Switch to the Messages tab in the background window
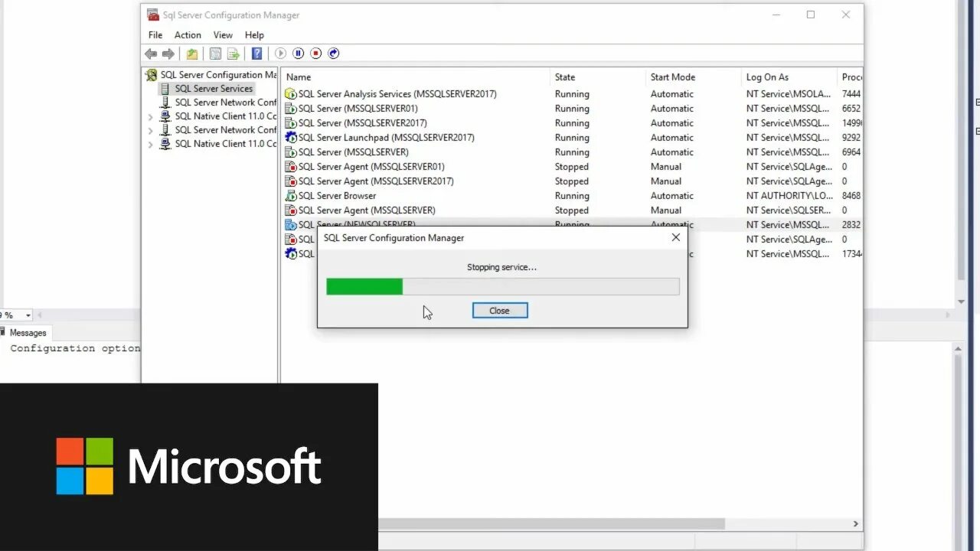This screenshot has width=980, height=551. pyautogui.click(x=24, y=333)
